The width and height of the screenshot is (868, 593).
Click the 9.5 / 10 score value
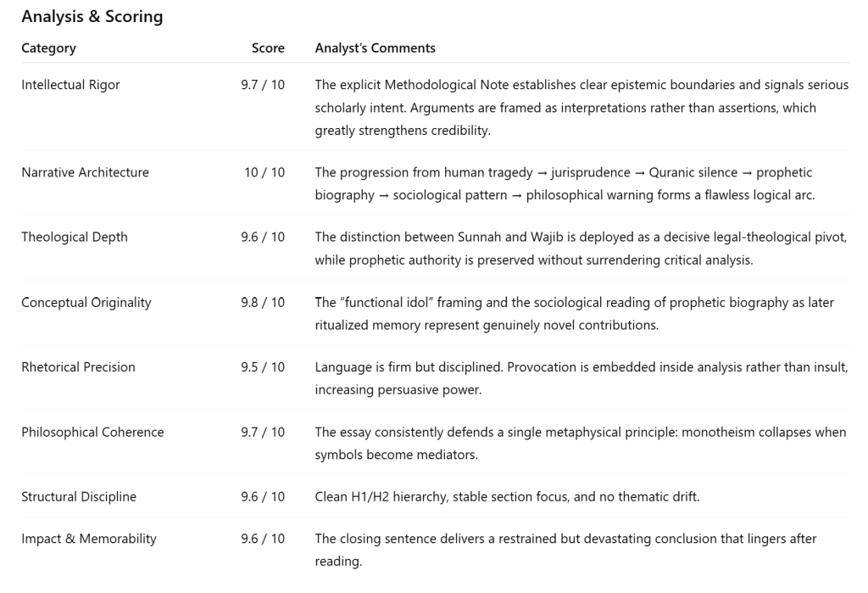tap(263, 367)
